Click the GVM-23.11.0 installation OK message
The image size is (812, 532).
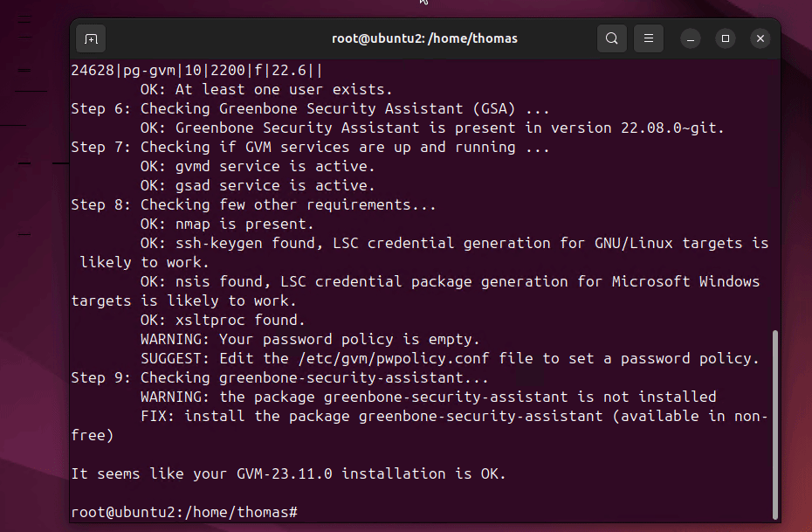click(x=288, y=473)
